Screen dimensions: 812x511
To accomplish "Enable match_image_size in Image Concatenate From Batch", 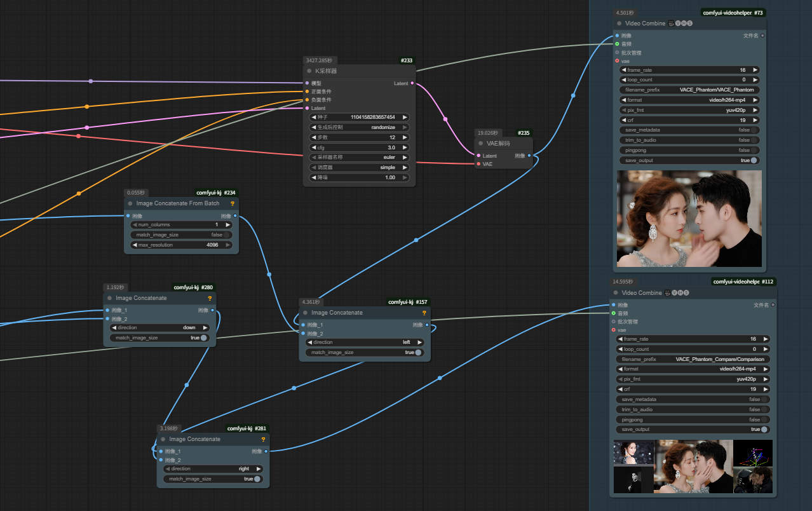I will coord(182,235).
